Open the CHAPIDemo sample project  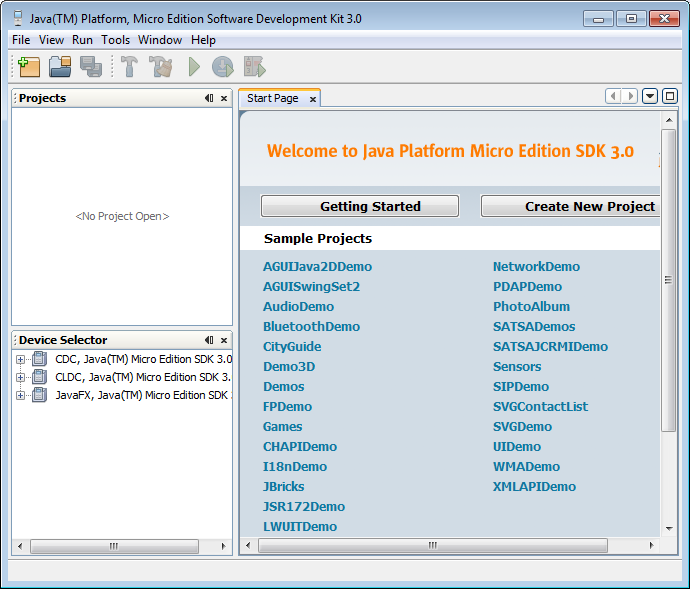(300, 447)
